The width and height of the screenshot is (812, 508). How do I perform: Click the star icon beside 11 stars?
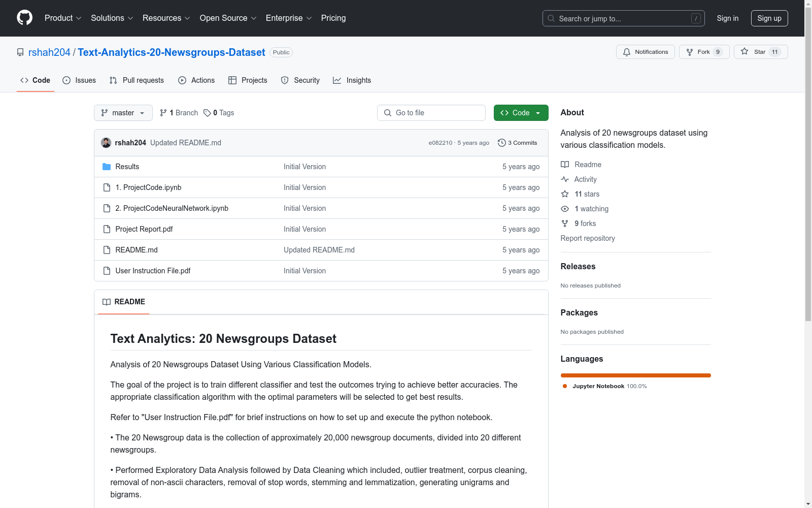(x=565, y=194)
